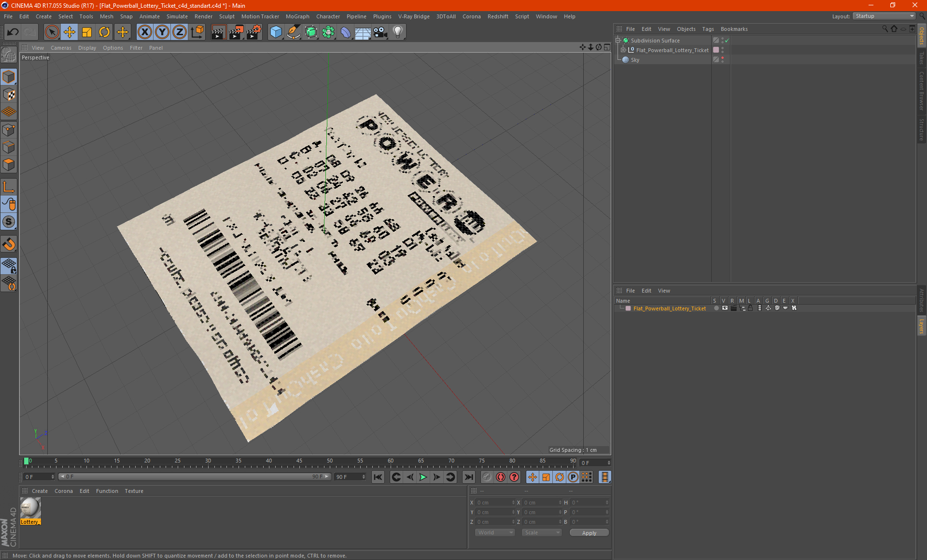Screen dimensions: 927x560
Task: Open the MoGraph menu
Action: (297, 16)
